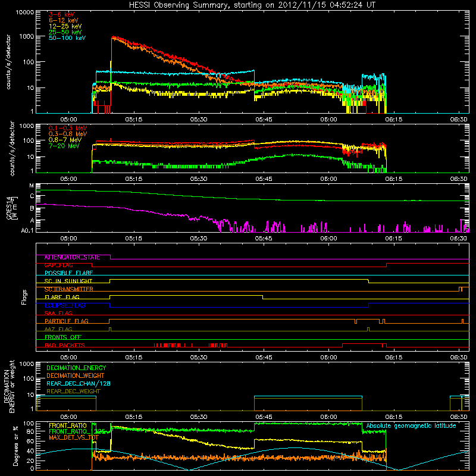Click the DECIMATION_ENERGY legend entry
The height and width of the screenshot is (476, 476).
(x=76, y=368)
